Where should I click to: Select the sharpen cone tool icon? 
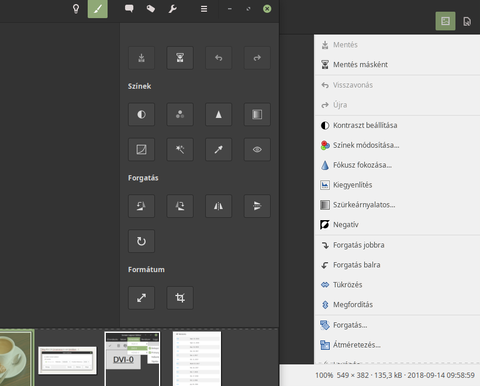[219, 115]
